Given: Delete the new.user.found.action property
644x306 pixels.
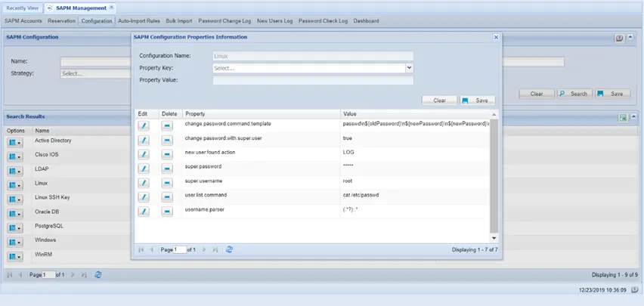Looking at the screenshot, I should [167, 154].
